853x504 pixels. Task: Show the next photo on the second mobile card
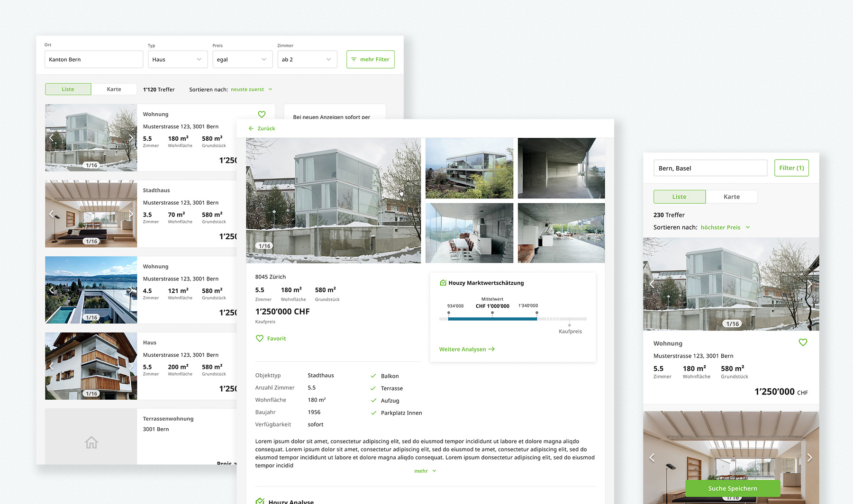tap(809, 458)
